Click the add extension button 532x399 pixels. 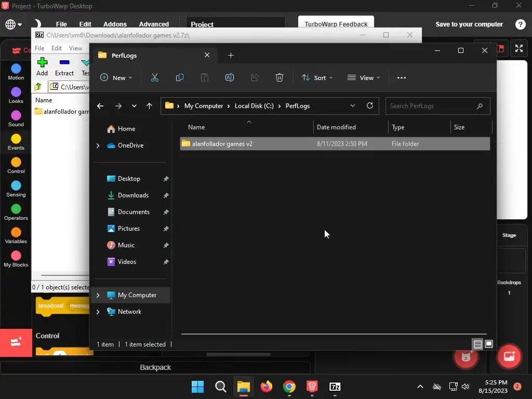tap(16, 342)
